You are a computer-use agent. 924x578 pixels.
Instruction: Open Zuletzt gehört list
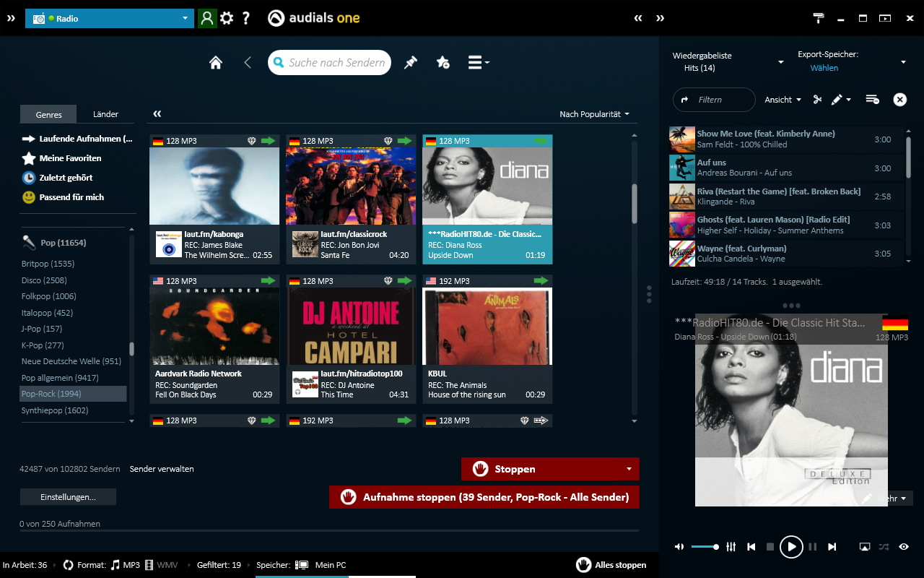[x=57, y=178]
